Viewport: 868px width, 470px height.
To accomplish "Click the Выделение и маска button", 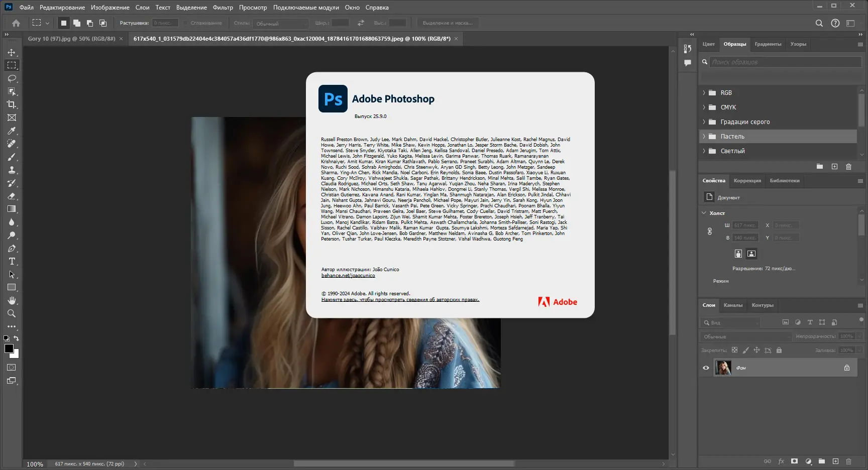I will coord(448,23).
